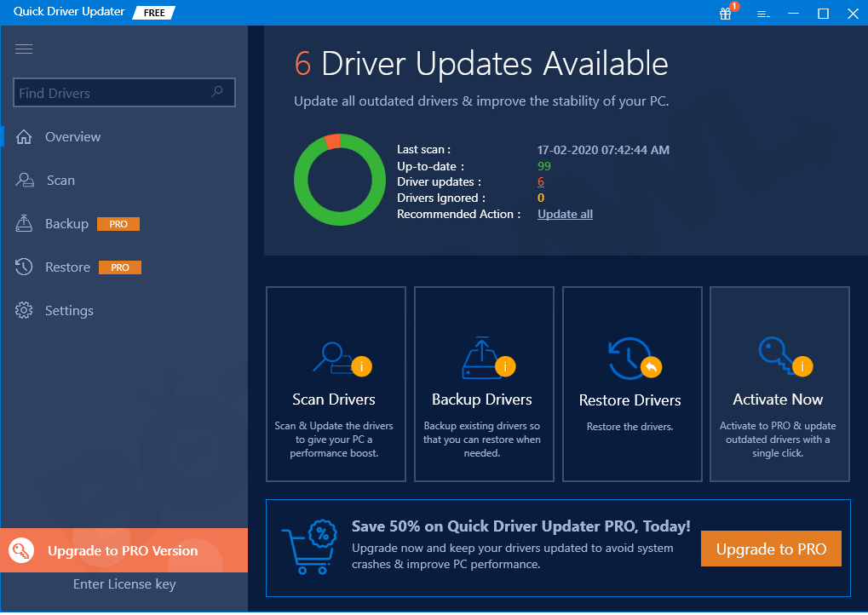Click the Update all link
Image resolution: width=868 pixels, height=615 pixels.
[x=565, y=215]
